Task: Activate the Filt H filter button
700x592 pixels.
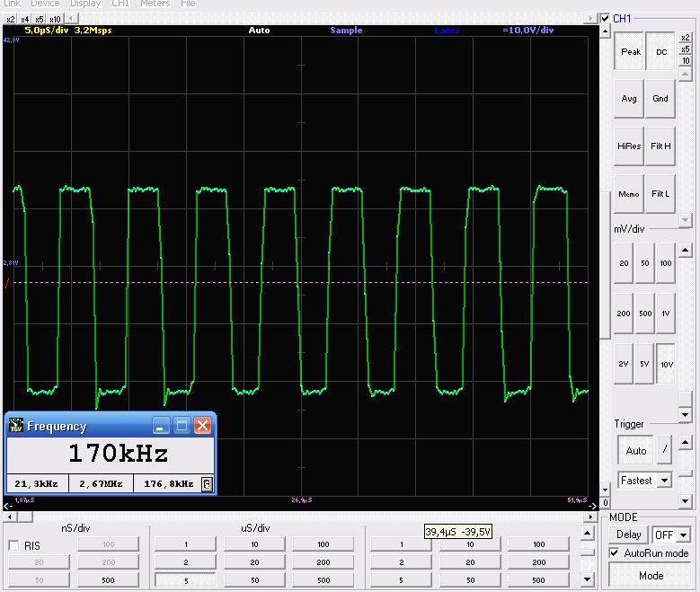Action: tap(660, 146)
